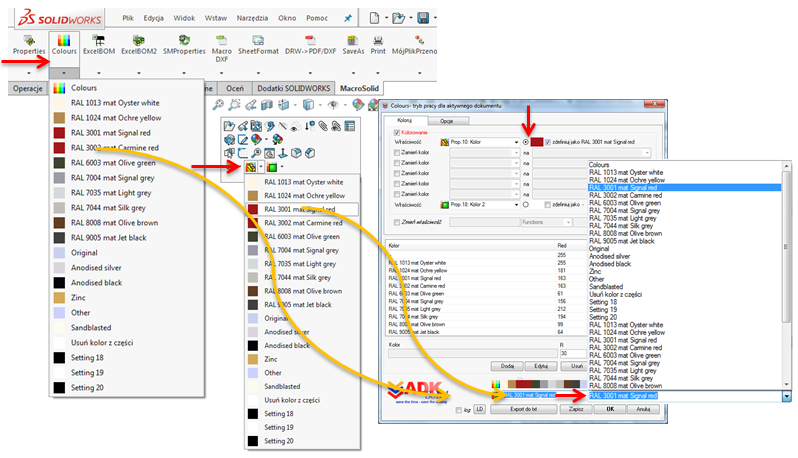Enable the Zmień właściwość checkbox
The height and width of the screenshot is (458, 798).
click(x=397, y=222)
